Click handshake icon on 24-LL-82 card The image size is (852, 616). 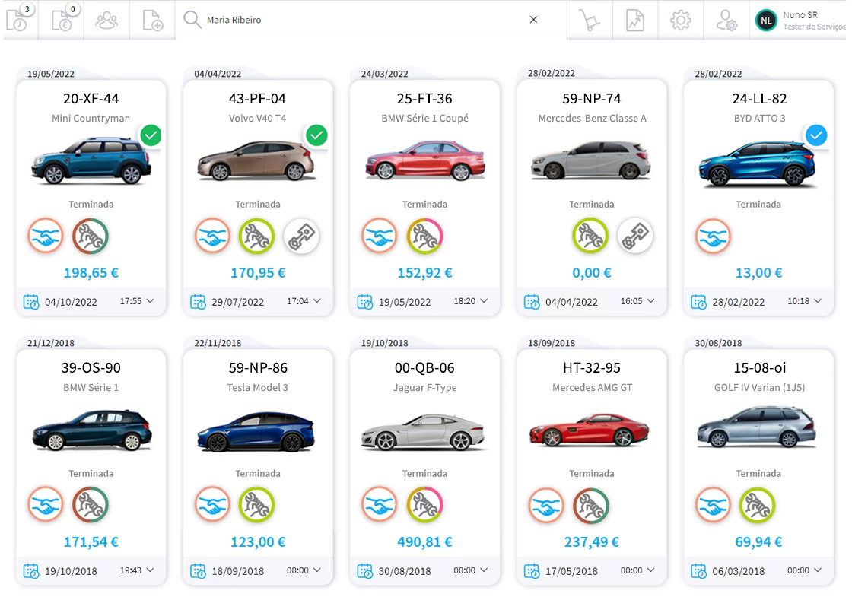click(x=713, y=237)
